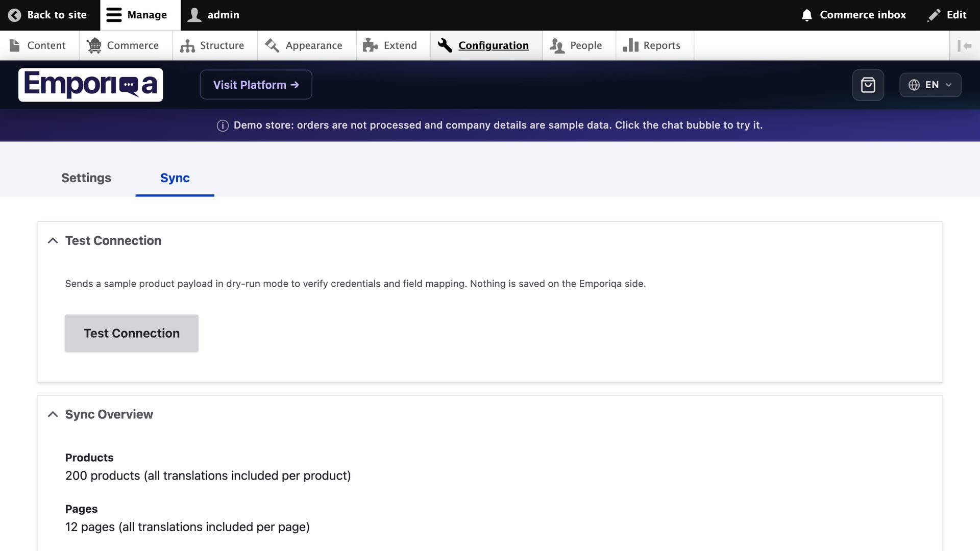Open the EN language dropdown
Screen dimensions: 980x551
click(x=930, y=85)
